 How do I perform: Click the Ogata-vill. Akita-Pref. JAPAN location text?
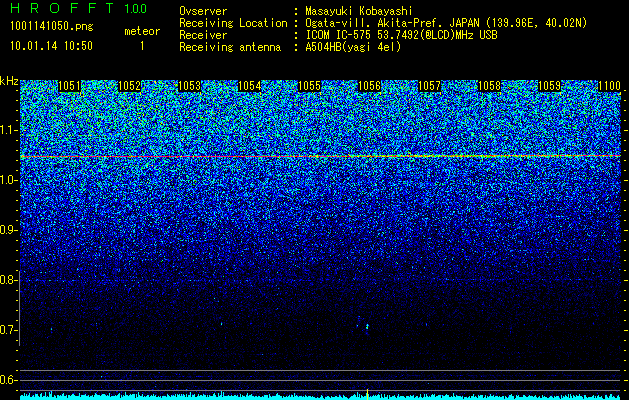[446, 23]
